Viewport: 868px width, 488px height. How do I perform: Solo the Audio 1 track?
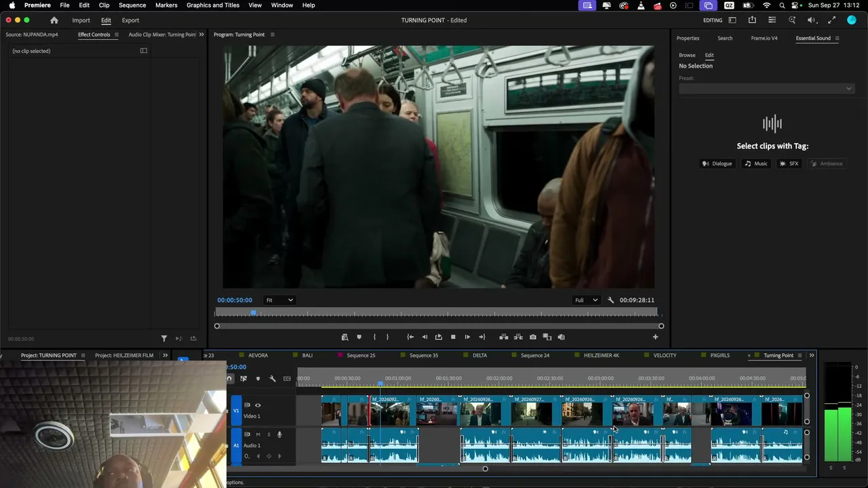click(269, 434)
